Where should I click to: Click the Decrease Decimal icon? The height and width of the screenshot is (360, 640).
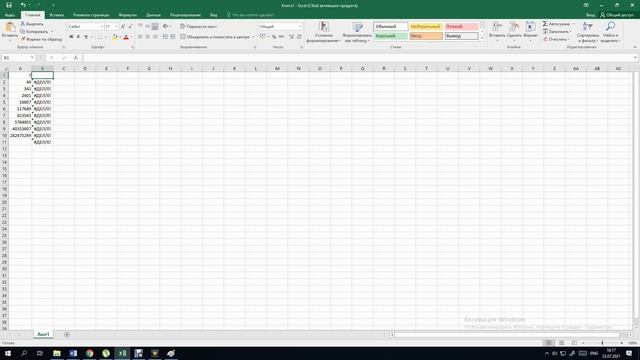coord(299,37)
